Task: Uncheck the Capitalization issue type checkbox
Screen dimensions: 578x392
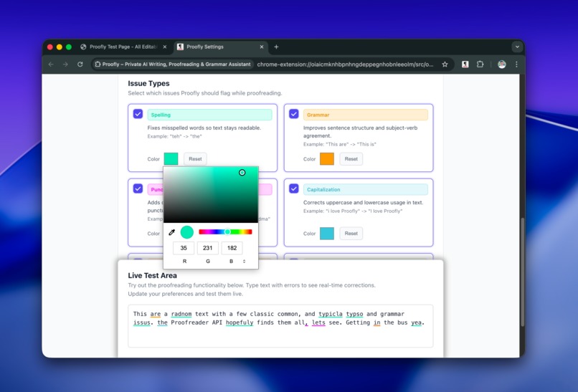Action: [294, 188]
